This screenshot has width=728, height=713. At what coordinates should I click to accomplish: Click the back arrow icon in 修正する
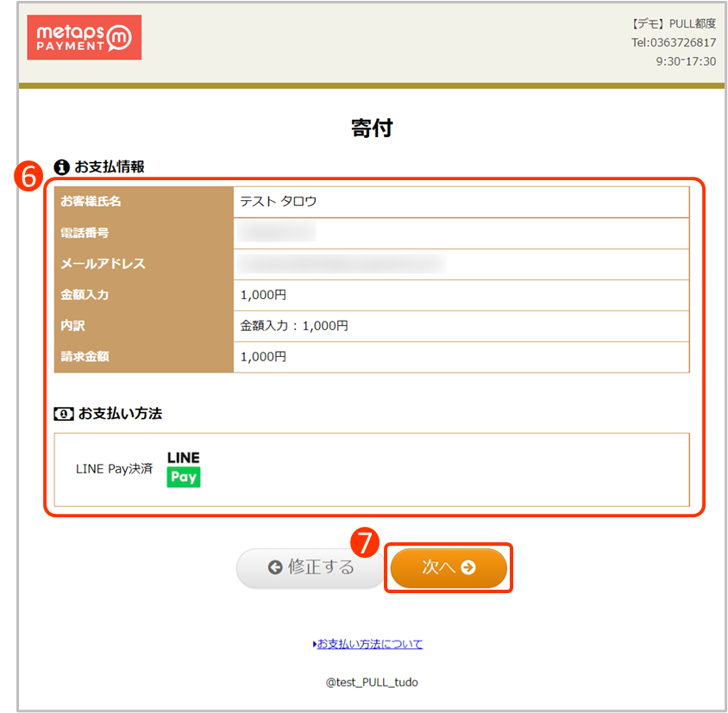276,568
